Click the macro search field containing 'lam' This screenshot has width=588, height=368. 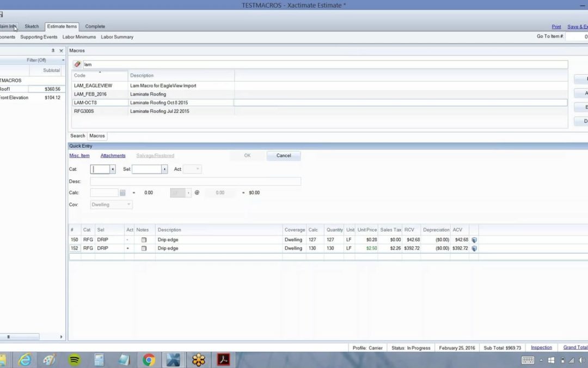coord(325,64)
